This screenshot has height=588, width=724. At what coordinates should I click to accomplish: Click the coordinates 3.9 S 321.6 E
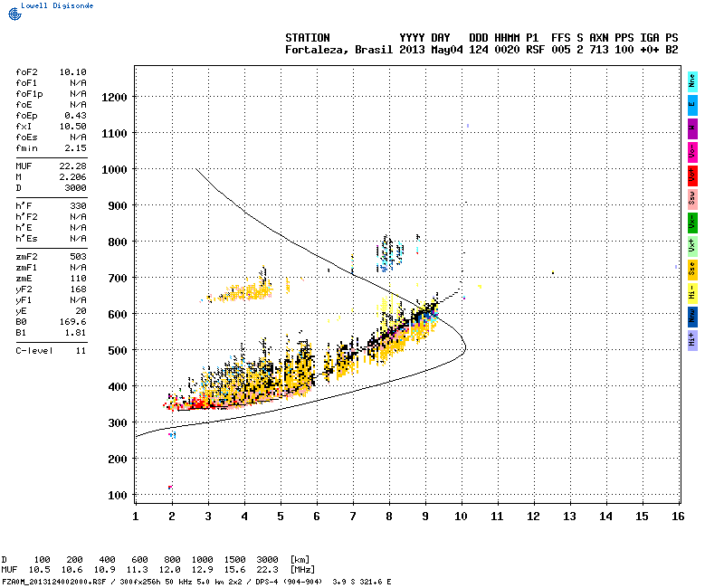click(x=361, y=582)
